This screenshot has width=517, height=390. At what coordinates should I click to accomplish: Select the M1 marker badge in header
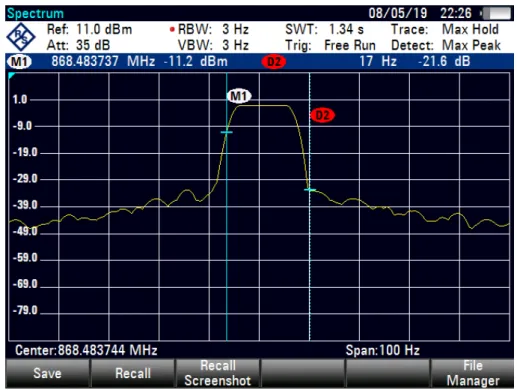coord(20,62)
